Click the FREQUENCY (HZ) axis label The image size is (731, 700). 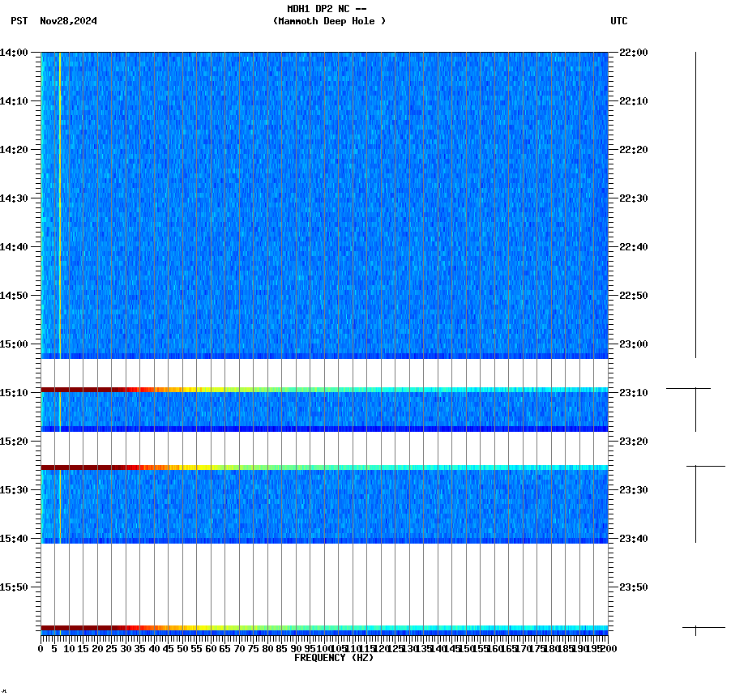tap(335, 656)
